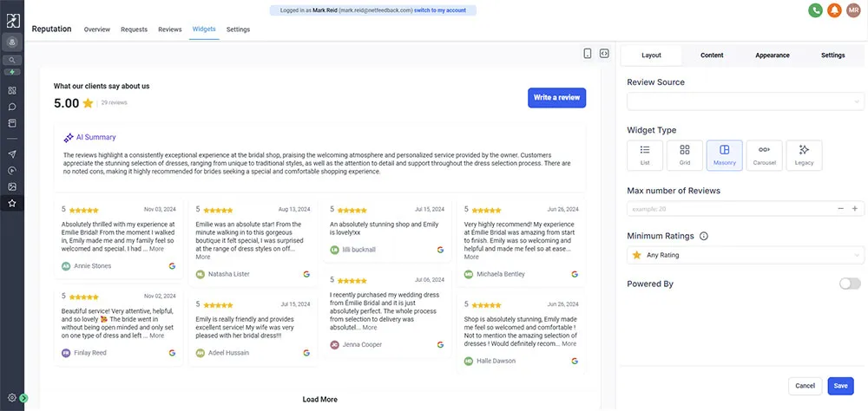Select the Carousel widget type

pos(764,155)
